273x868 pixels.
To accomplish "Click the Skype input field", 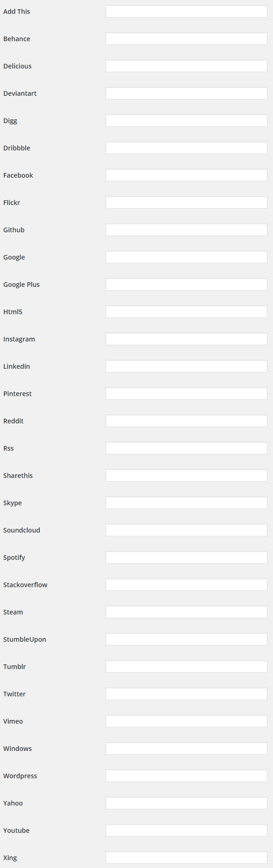I will point(186,502).
